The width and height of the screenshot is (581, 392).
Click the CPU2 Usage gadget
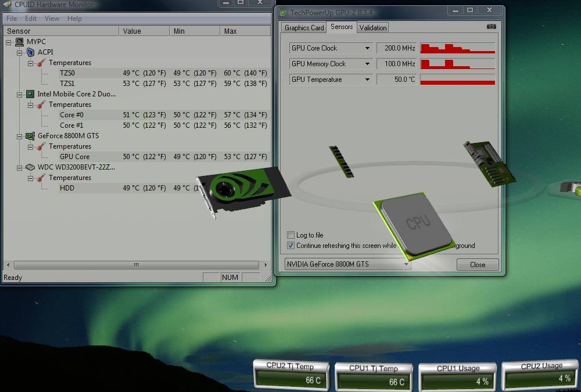pos(540,375)
